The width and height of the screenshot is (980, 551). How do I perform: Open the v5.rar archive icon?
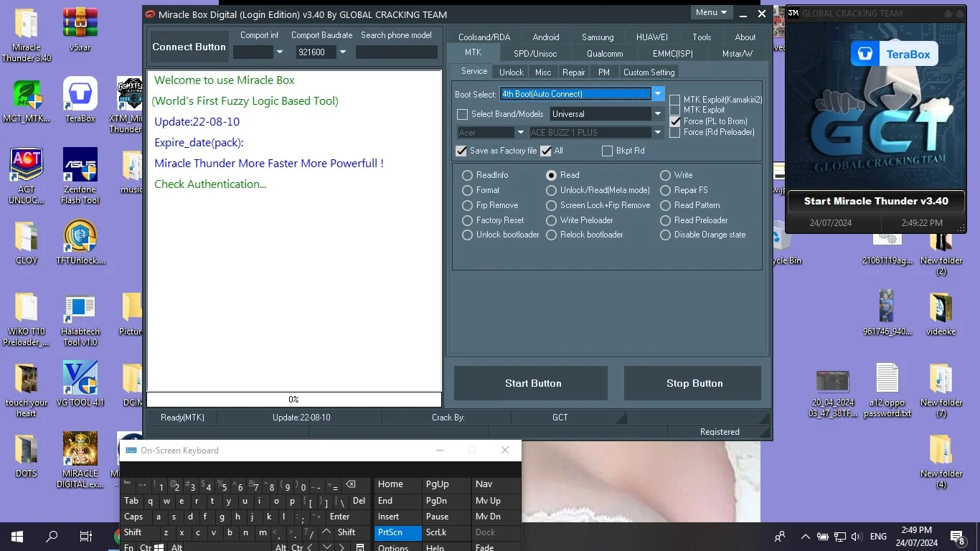pyautogui.click(x=80, y=30)
